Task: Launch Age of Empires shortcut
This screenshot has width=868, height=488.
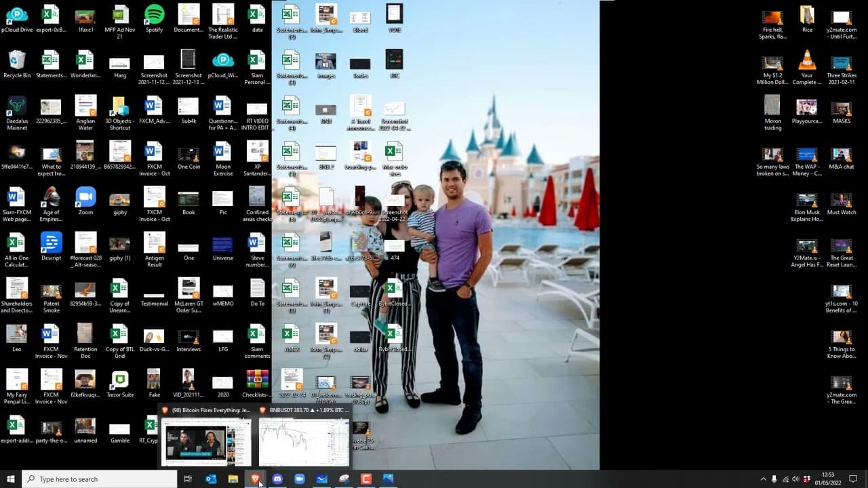Action: [51, 205]
